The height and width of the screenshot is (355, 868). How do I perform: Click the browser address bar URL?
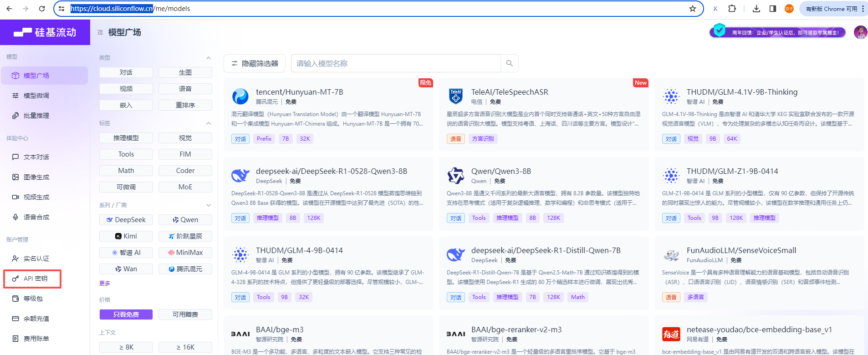[130, 9]
